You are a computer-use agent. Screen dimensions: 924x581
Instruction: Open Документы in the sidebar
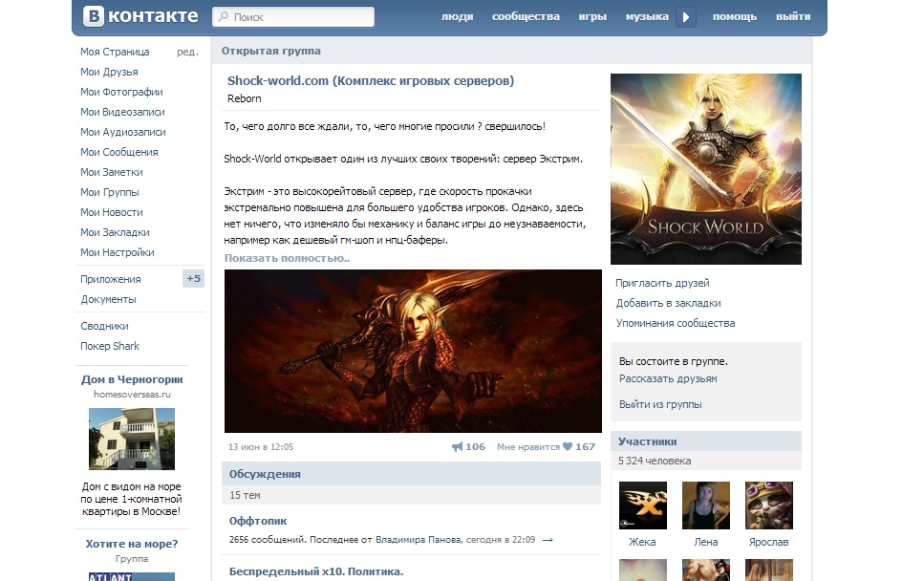coord(108,299)
